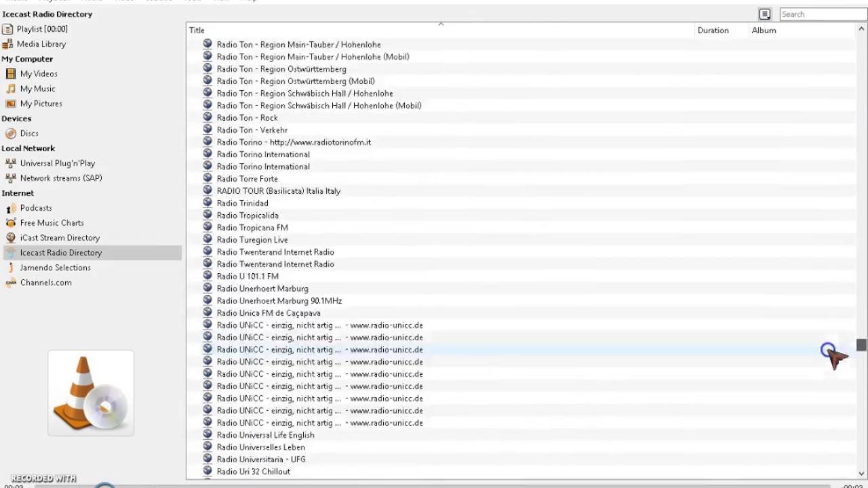Select Radio Unica FM de Caçapava
The height and width of the screenshot is (488, 868).
pyautogui.click(x=269, y=313)
